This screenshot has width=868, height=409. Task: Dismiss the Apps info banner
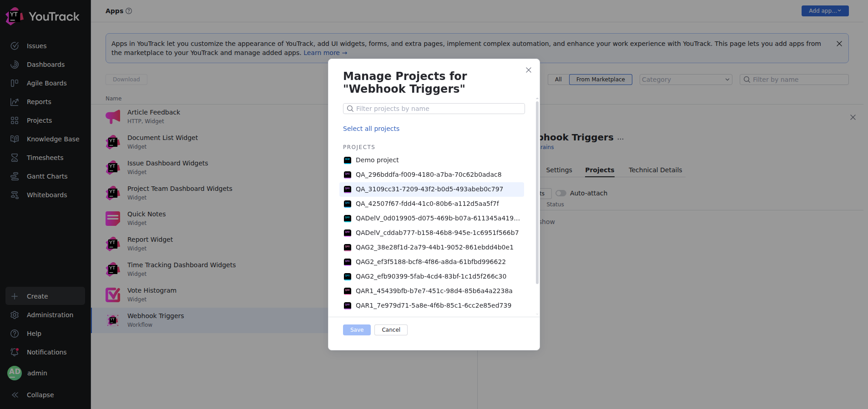pyautogui.click(x=839, y=44)
